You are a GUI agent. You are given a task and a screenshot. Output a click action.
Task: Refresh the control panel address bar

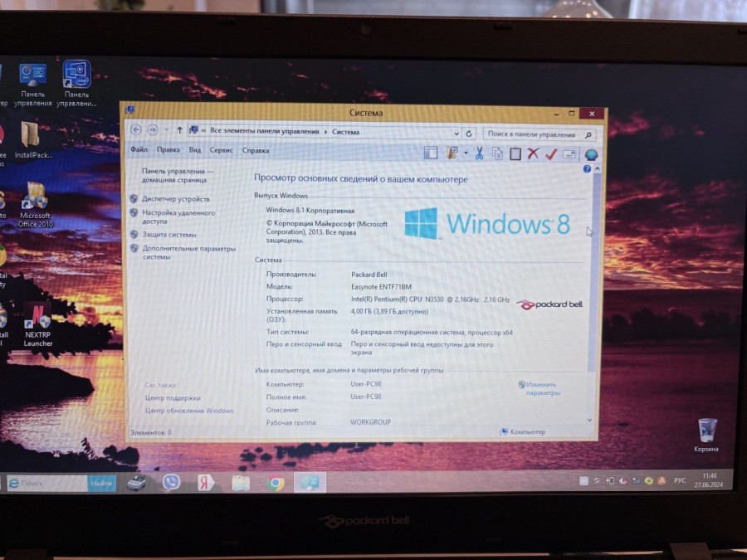(469, 134)
